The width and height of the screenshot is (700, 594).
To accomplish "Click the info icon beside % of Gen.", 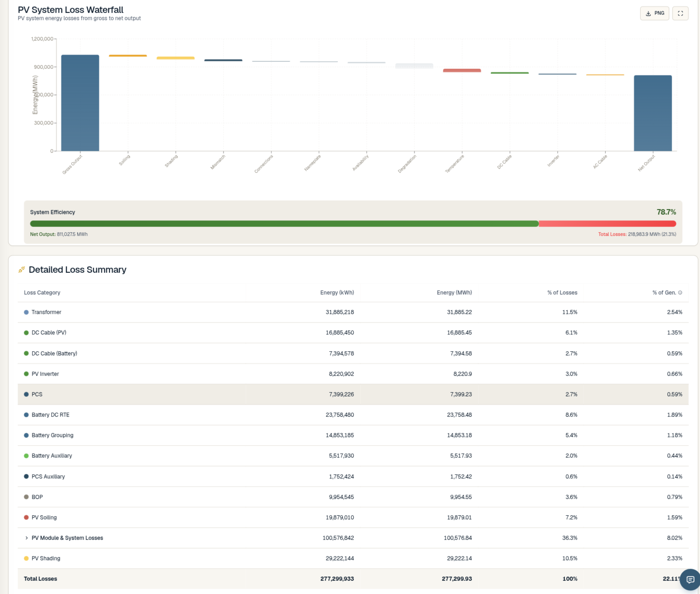I will (x=680, y=293).
